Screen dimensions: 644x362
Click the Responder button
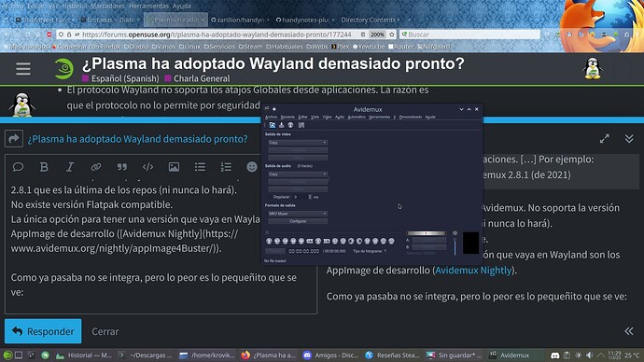point(43,331)
